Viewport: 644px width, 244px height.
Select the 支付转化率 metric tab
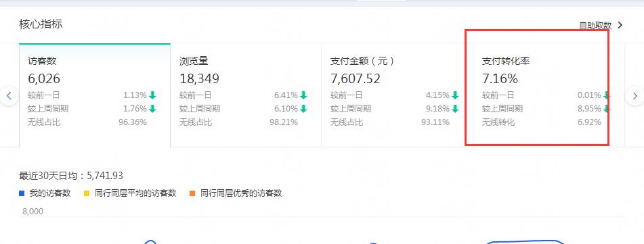pyautogui.click(x=549, y=95)
